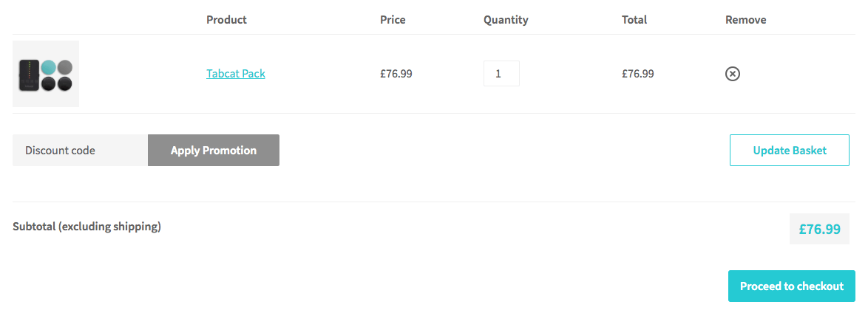Select the Quantity column header
This screenshot has height=313, width=868.
[x=506, y=20]
